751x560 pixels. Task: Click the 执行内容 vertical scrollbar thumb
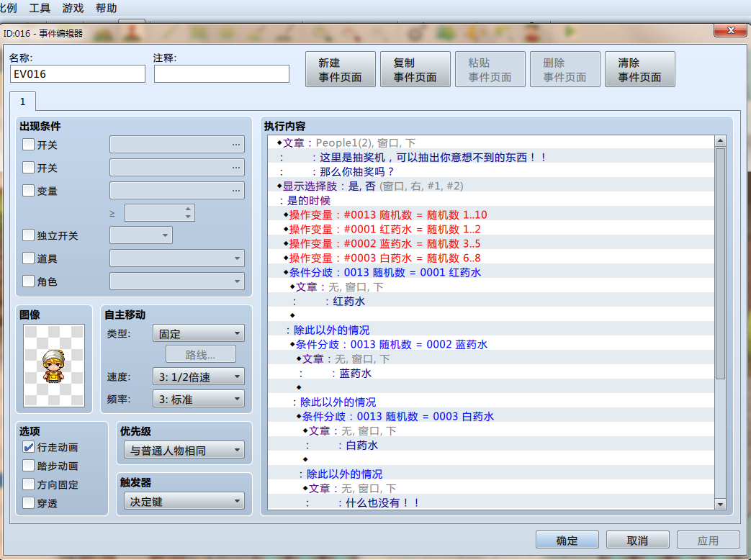pos(720,263)
